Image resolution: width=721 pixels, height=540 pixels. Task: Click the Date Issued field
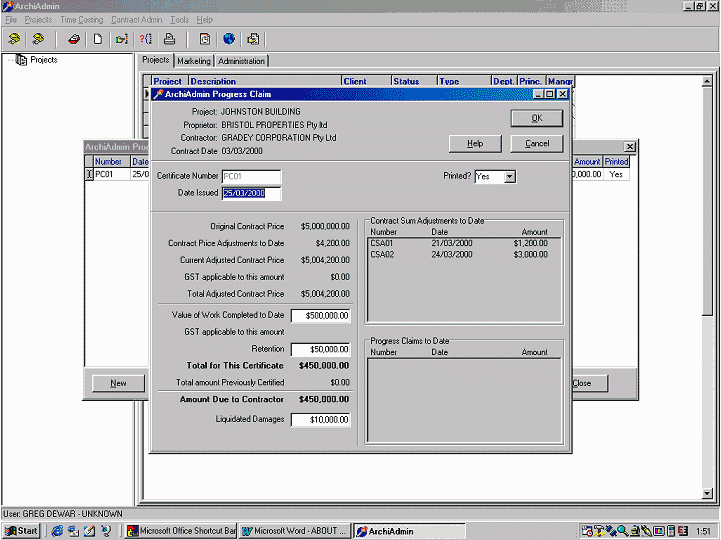[252, 193]
